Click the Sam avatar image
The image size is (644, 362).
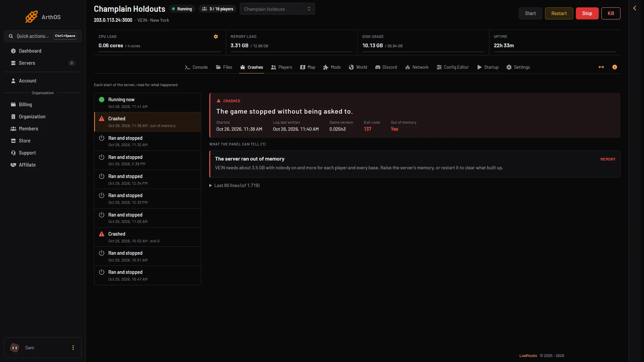14,348
